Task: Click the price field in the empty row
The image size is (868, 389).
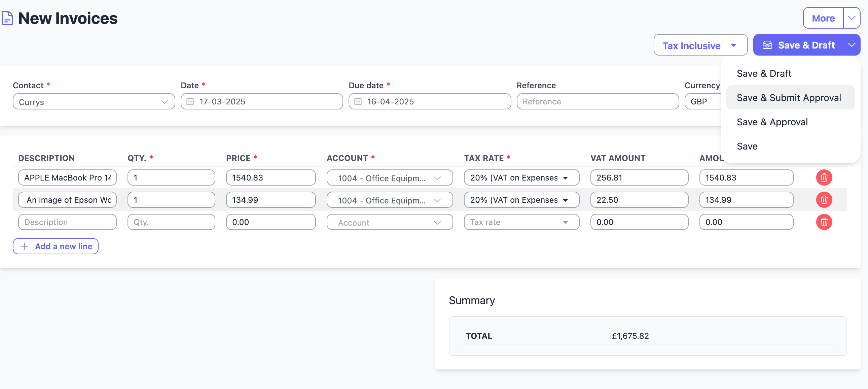Action: [270, 222]
